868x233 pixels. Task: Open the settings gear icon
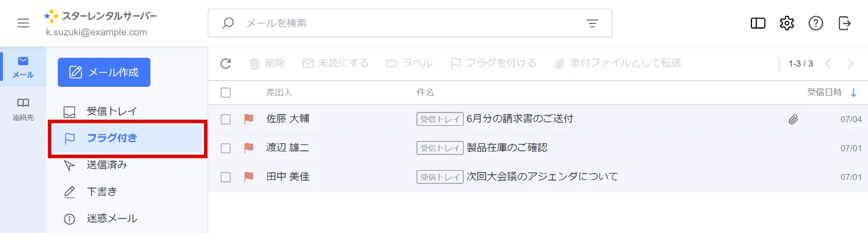[787, 23]
